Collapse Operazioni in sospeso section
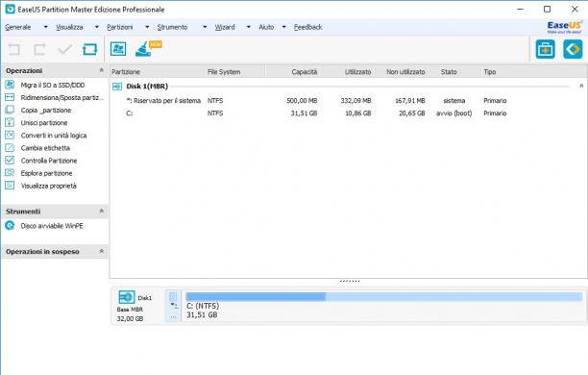 coord(101,251)
